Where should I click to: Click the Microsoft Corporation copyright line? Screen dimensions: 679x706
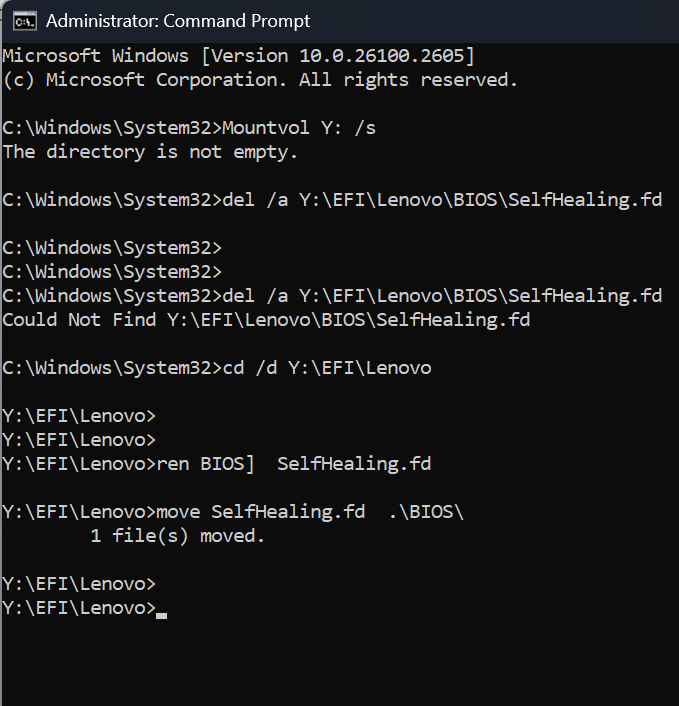click(x=260, y=80)
